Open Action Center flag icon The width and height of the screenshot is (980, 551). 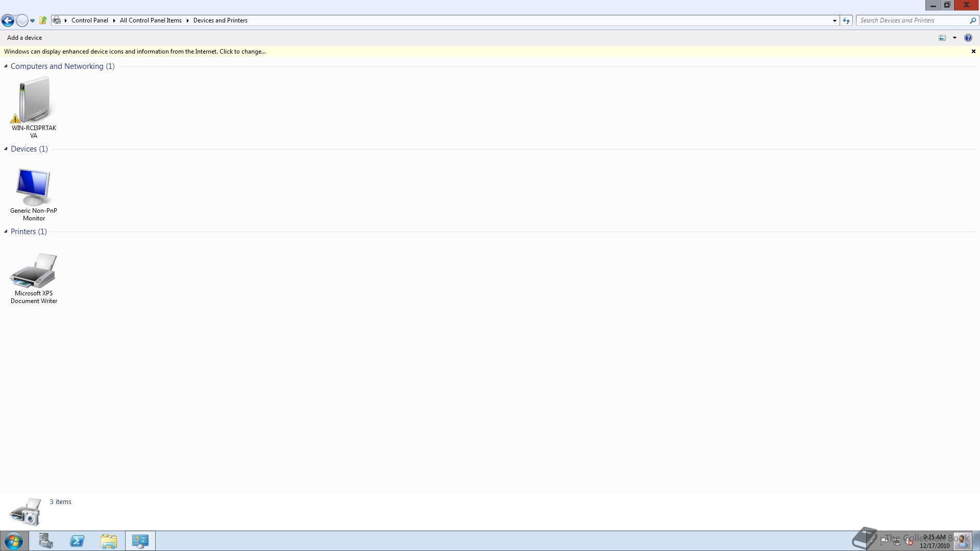[x=884, y=541]
